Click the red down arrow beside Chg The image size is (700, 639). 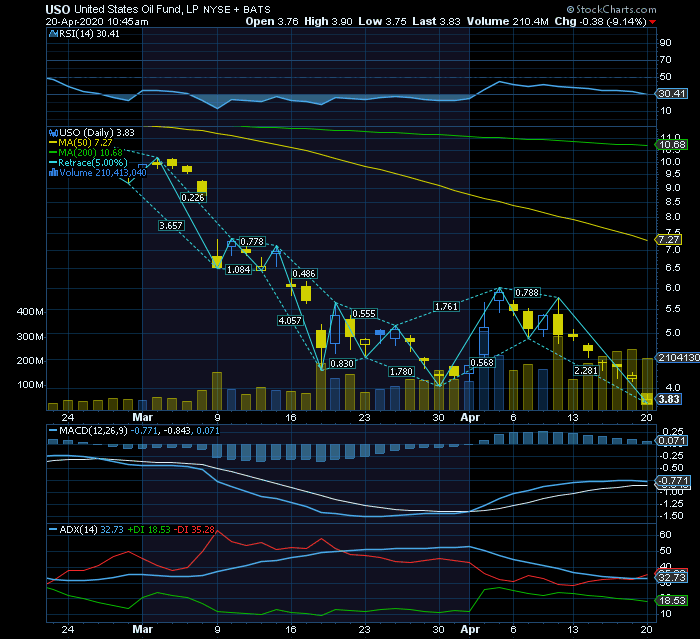(653, 20)
